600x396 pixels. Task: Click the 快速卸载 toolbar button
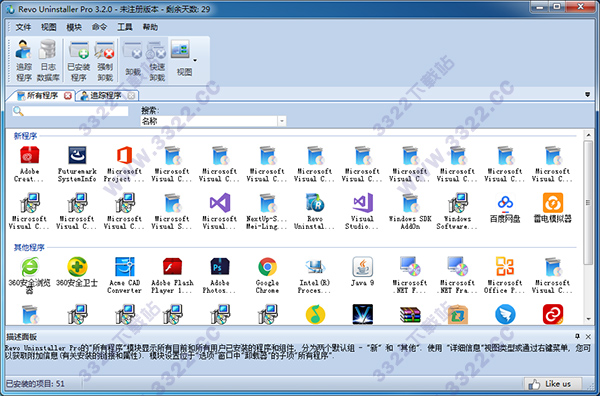tap(157, 60)
